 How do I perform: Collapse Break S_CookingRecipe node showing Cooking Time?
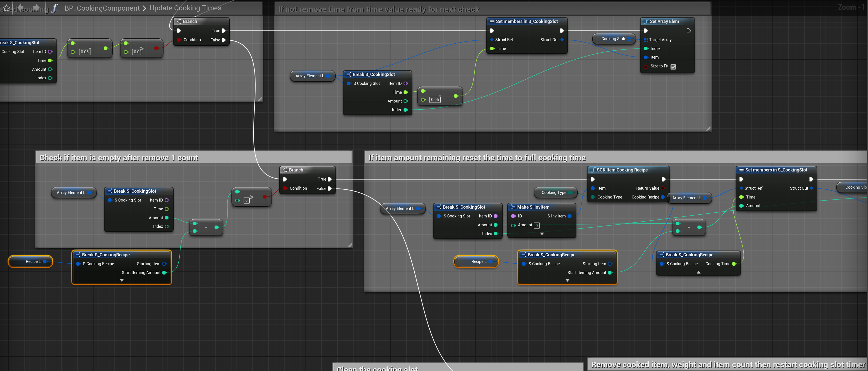tap(698, 272)
